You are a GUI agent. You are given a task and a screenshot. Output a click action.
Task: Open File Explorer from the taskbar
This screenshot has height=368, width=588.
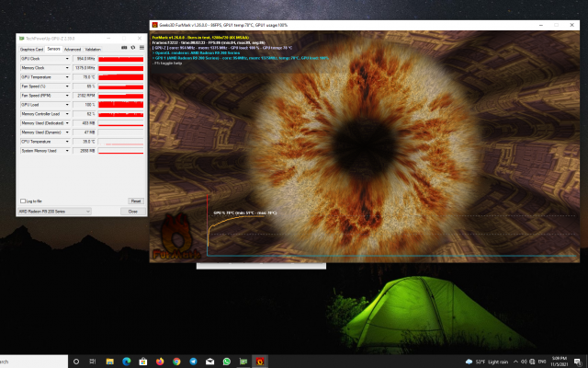click(x=110, y=362)
